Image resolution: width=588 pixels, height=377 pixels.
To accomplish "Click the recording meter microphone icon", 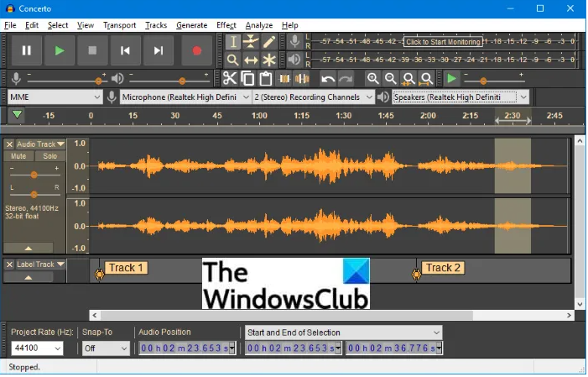I will pyautogui.click(x=295, y=41).
